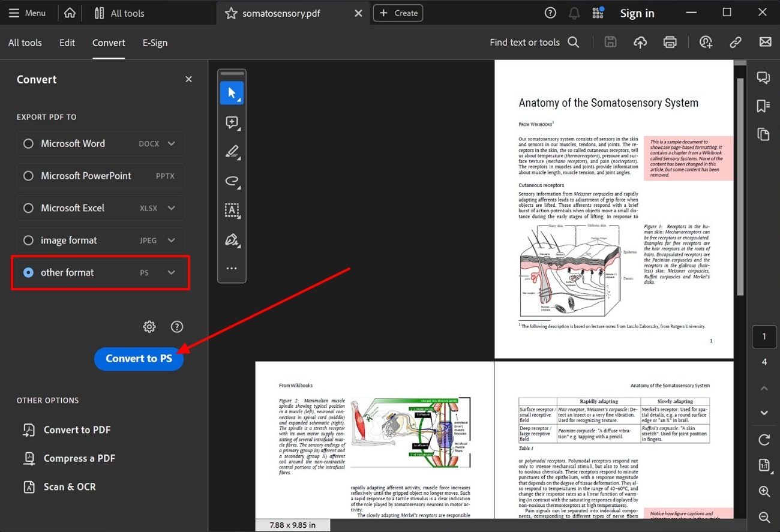The width and height of the screenshot is (780, 532).
Task: Click the share with others icon
Action: 706,42
